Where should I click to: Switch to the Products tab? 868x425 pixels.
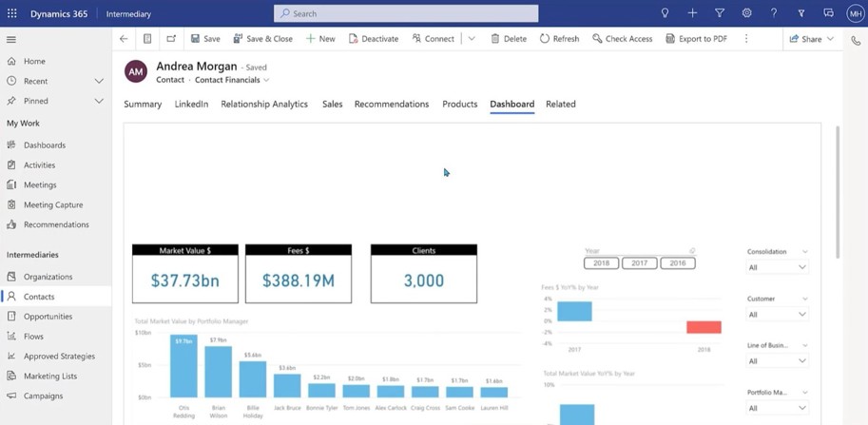pos(459,104)
